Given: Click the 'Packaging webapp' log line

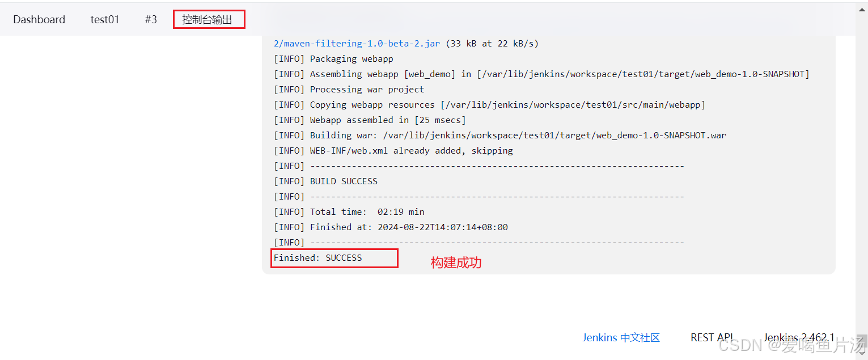Looking at the screenshot, I should tap(333, 58).
